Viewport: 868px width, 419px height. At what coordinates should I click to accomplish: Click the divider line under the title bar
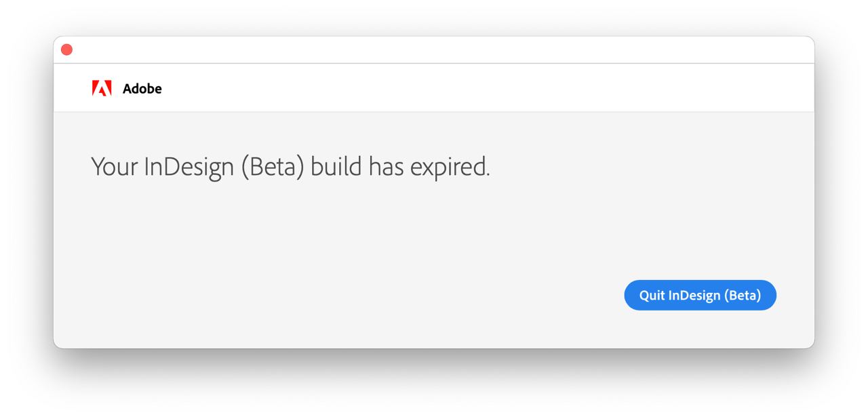434,63
